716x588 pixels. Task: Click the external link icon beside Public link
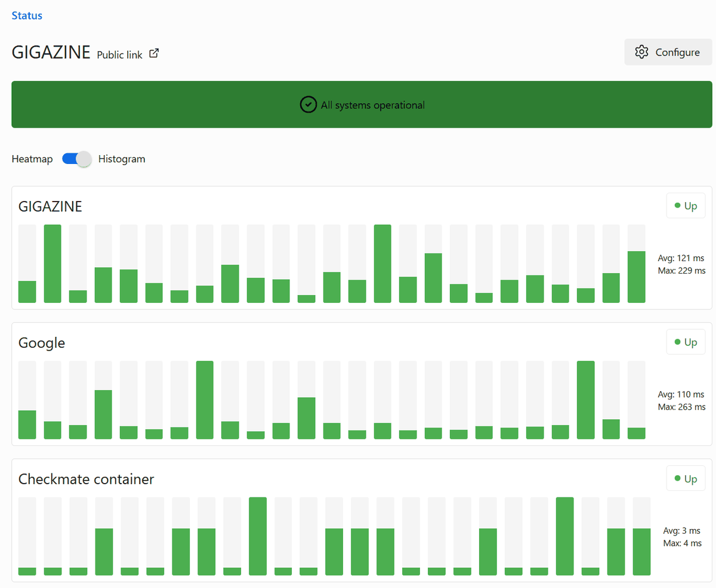click(154, 54)
